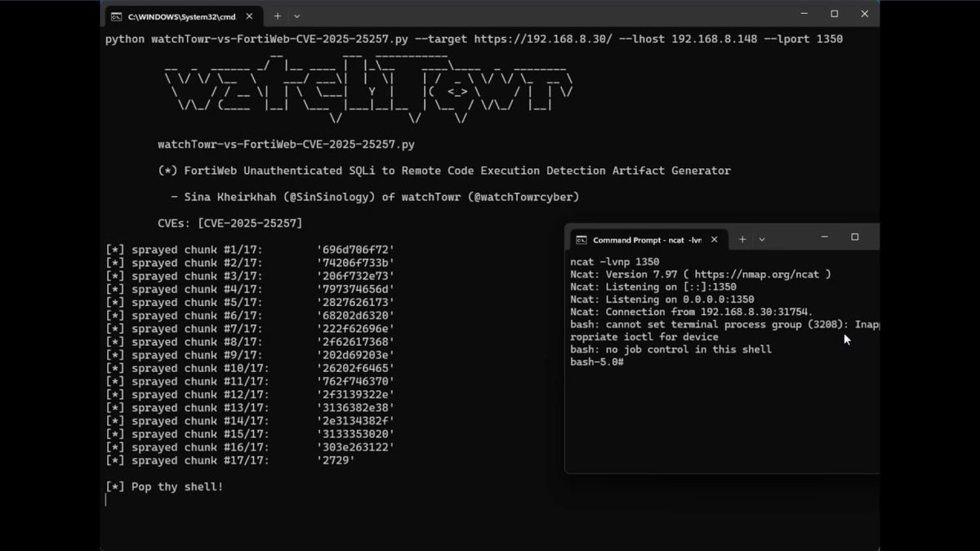Click 'Listening on [::]:1350' line
Viewport: 980px width, 551px height.
[653, 287]
